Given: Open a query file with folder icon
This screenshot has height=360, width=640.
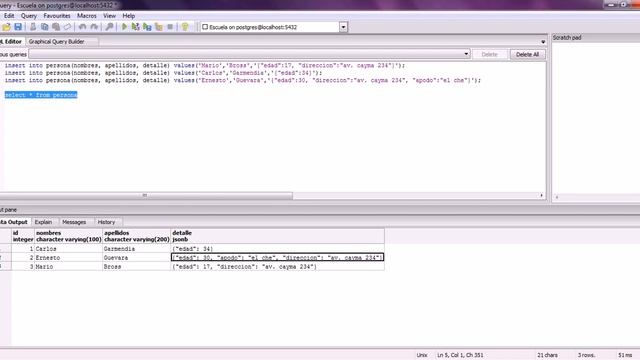Looking at the screenshot, I should pyautogui.click(x=7, y=27).
